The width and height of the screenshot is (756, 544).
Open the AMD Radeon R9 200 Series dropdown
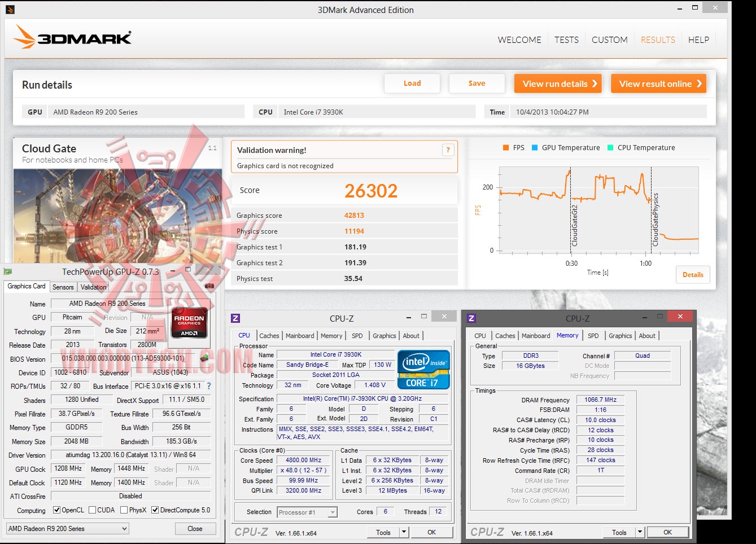[x=67, y=529]
